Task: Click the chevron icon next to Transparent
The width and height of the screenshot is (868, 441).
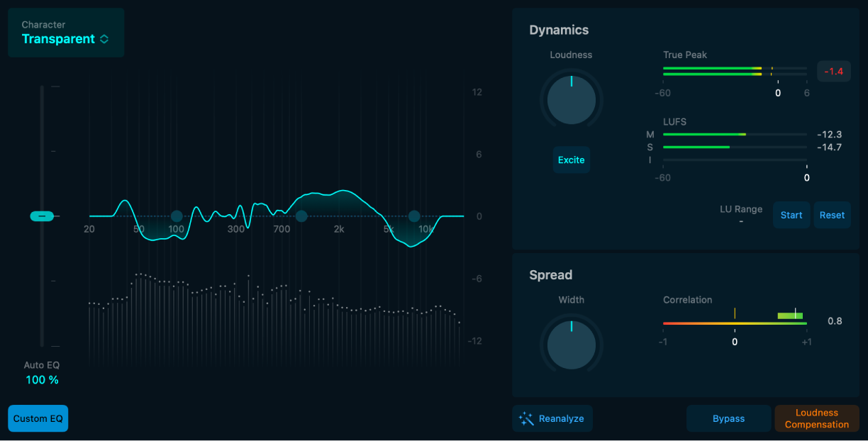Action: pyautogui.click(x=104, y=39)
